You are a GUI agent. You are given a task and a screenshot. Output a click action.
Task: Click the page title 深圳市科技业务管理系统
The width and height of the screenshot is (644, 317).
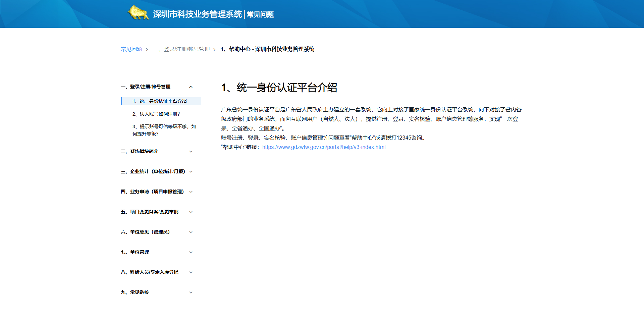click(x=197, y=14)
